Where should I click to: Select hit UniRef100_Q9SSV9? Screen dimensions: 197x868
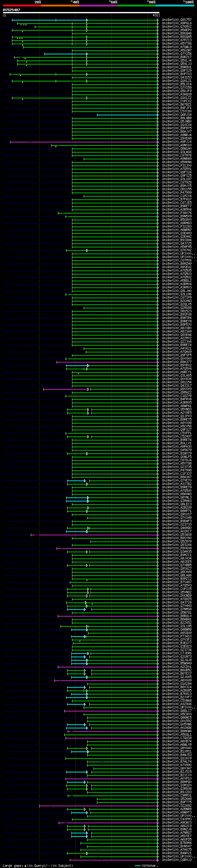[176, 389]
